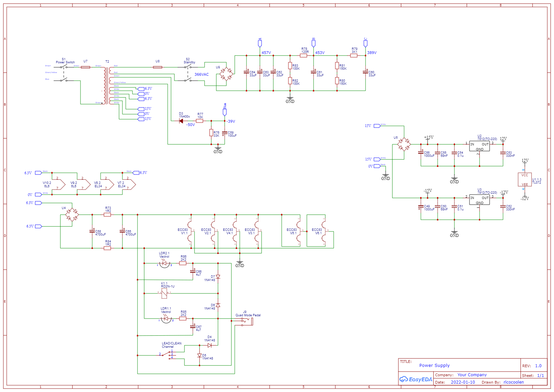Select the U4 bridge rectifier symbol
Viewport: 554px width, 392px height.
click(72, 214)
